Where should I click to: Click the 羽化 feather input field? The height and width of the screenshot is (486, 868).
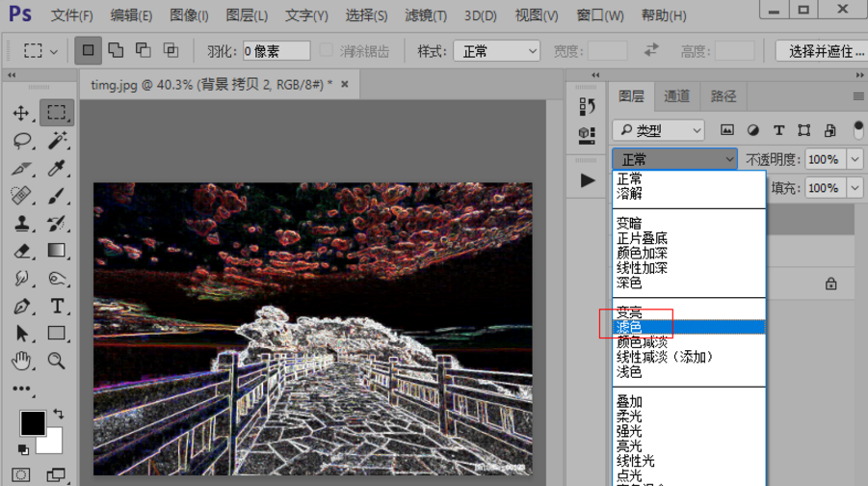pos(276,51)
